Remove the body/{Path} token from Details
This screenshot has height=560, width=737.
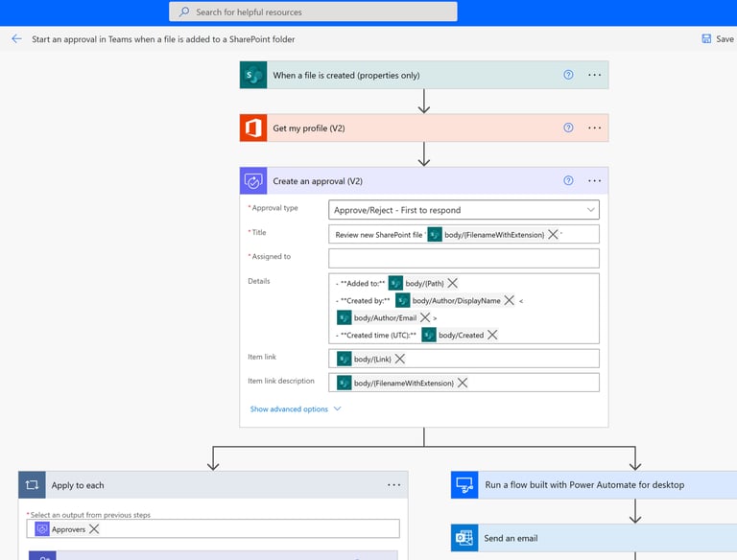(453, 283)
